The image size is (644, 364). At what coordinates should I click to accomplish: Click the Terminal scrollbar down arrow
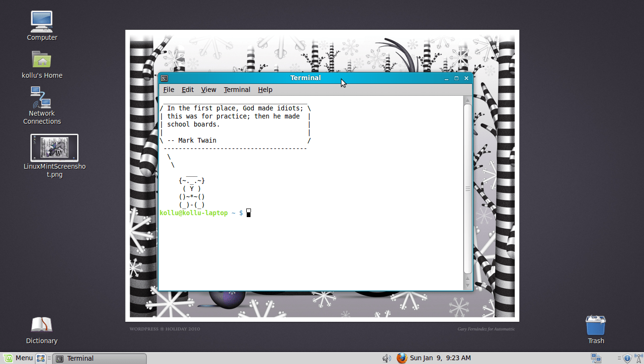tap(468, 286)
